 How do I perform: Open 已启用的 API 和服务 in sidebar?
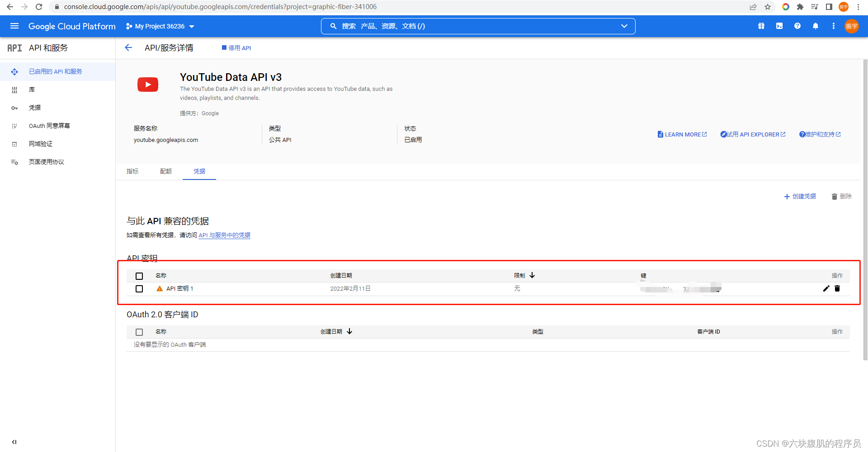click(x=57, y=71)
